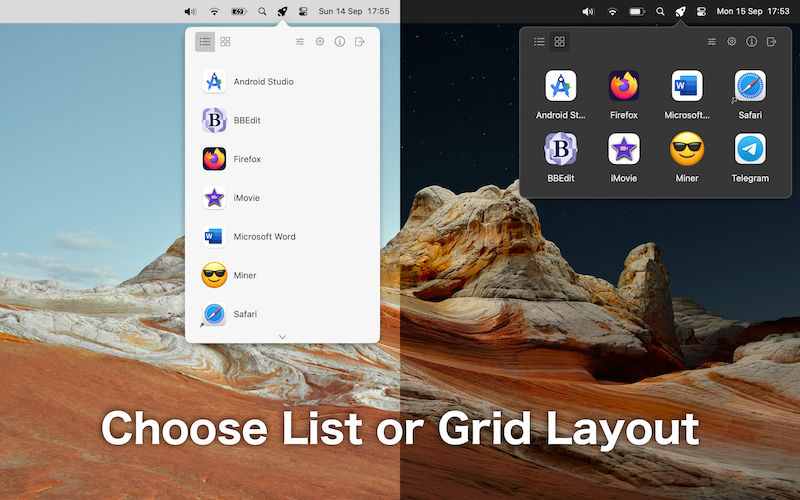800x500 pixels.
Task: Click the Sun 14 Sep 17:55 clock
Action: (354, 11)
